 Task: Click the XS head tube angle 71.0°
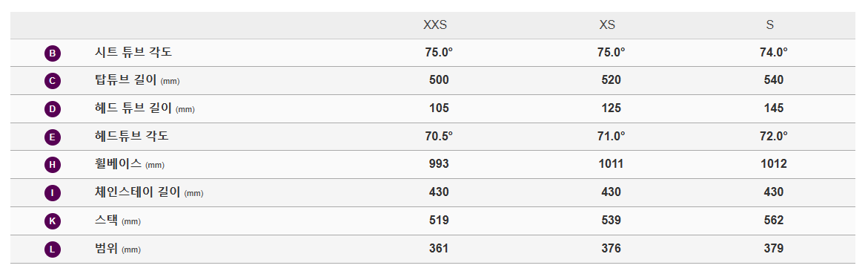[x=611, y=136]
